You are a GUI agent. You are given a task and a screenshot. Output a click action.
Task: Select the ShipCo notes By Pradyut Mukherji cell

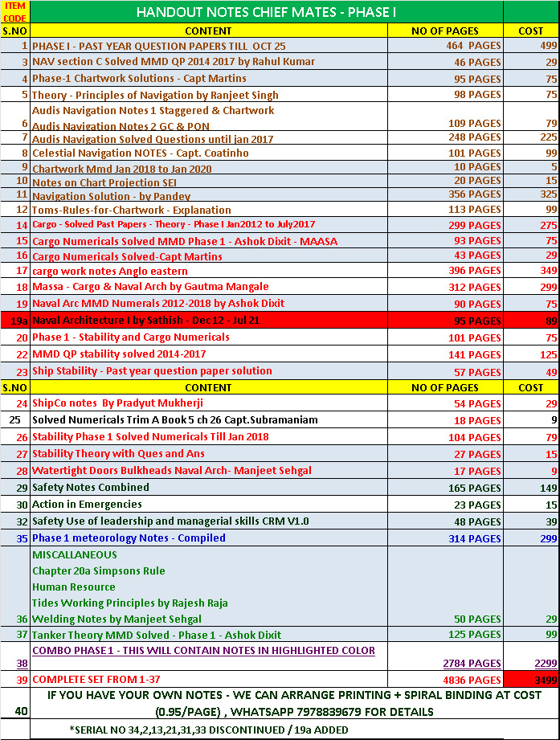[x=117, y=403]
